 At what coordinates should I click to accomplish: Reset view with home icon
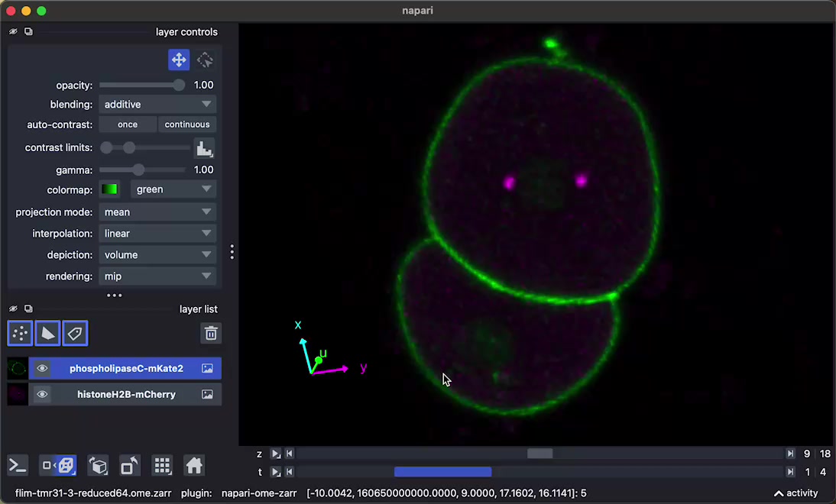click(194, 466)
